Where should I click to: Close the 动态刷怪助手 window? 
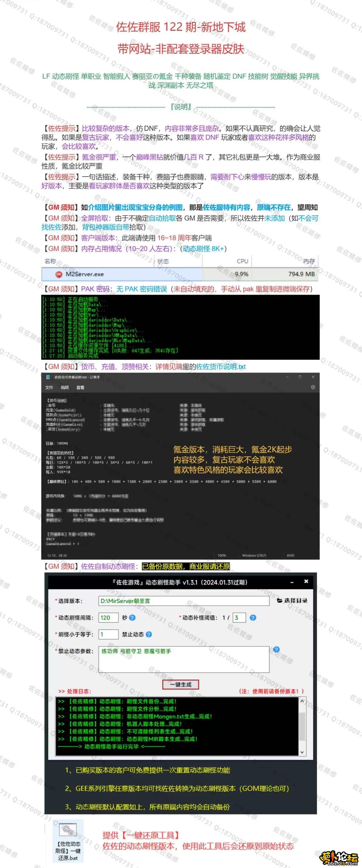(306, 581)
